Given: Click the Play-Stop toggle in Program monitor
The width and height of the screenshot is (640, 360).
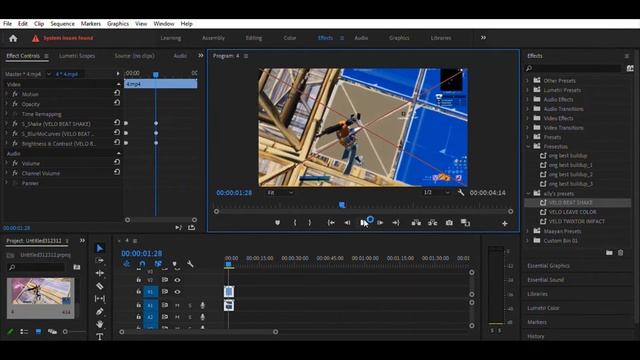Looking at the screenshot, I should click(364, 223).
